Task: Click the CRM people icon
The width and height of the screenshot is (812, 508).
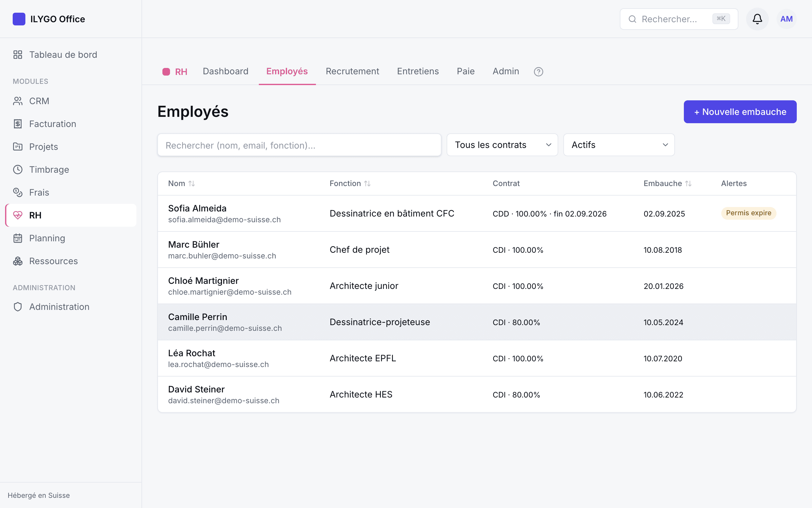Action: (18, 101)
